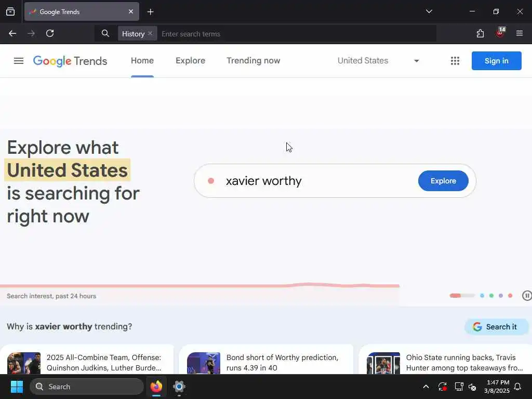The image size is (532, 399).
Task: Select the green carousel dot
Action: [x=491, y=296]
